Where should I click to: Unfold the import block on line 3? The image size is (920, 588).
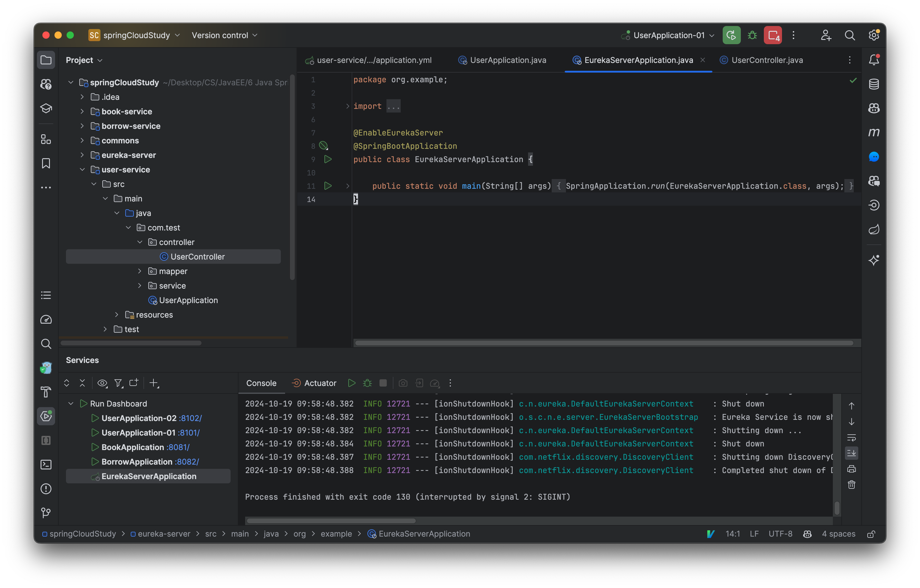click(x=347, y=106)
